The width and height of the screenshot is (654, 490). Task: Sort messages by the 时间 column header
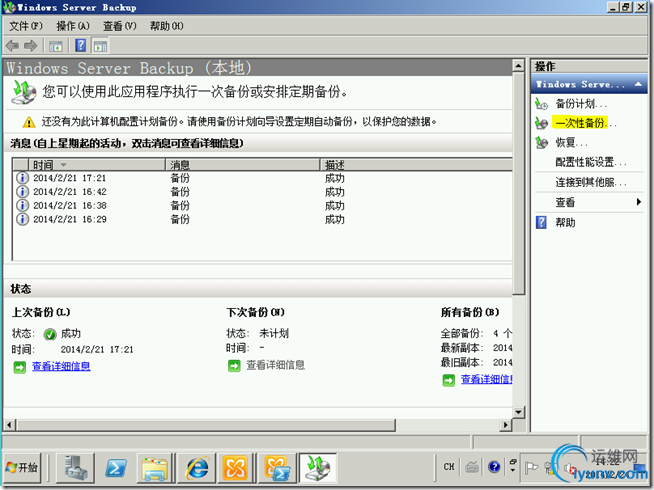coord(96,165)
